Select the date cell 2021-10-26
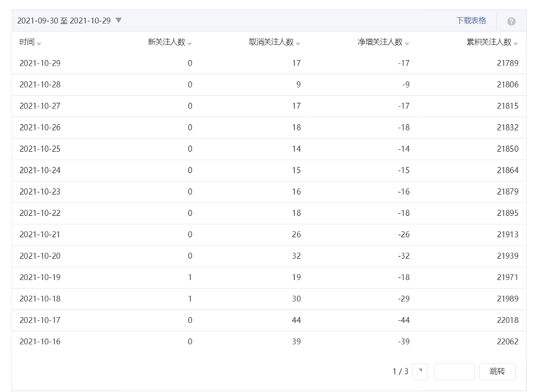This screenshot has width=537, height=392. (x=40, y=128)
